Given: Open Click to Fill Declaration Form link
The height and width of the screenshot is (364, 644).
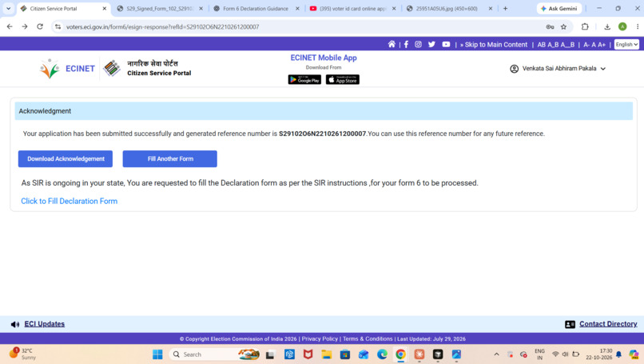Looking at the screenshot, I should tap(69, 201).
